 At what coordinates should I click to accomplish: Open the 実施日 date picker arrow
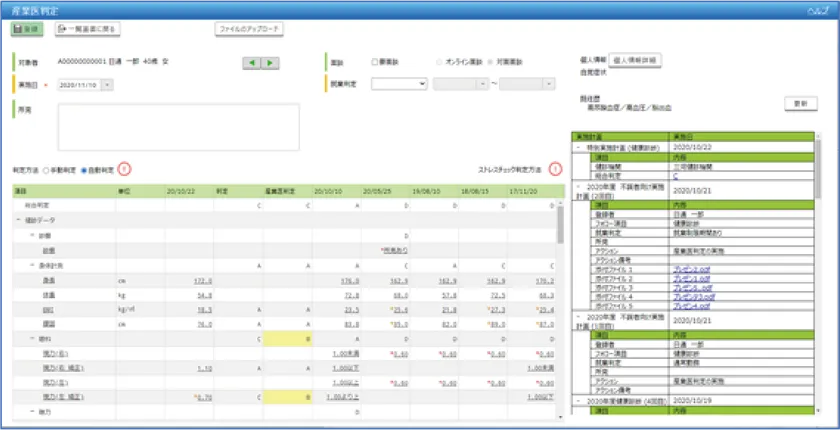107,85
